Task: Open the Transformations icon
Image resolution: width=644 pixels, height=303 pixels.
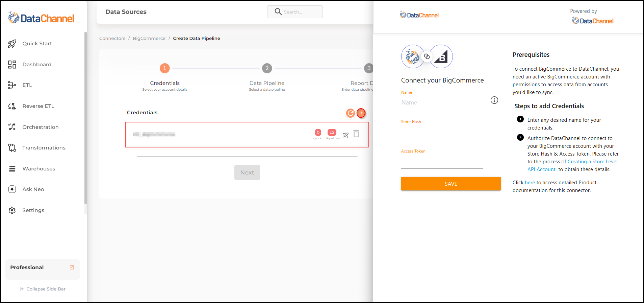Action: click(x=12, y=148)
